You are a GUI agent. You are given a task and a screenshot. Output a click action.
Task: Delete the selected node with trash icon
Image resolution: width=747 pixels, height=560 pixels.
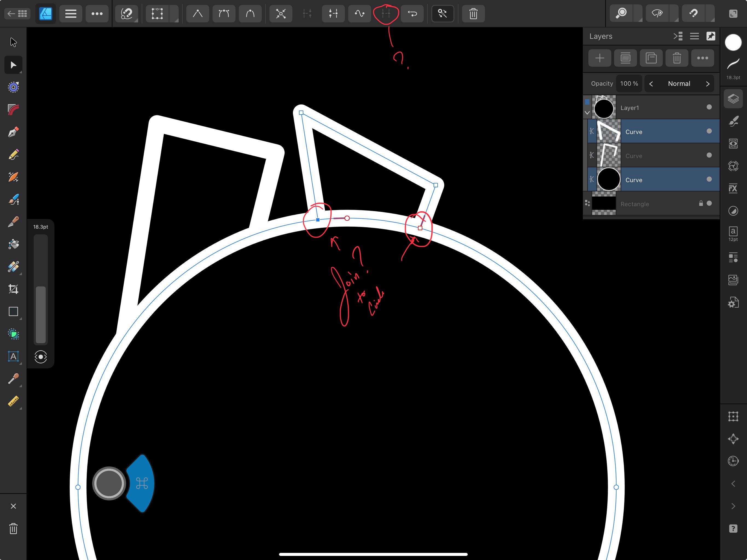[x=473, y=13]
